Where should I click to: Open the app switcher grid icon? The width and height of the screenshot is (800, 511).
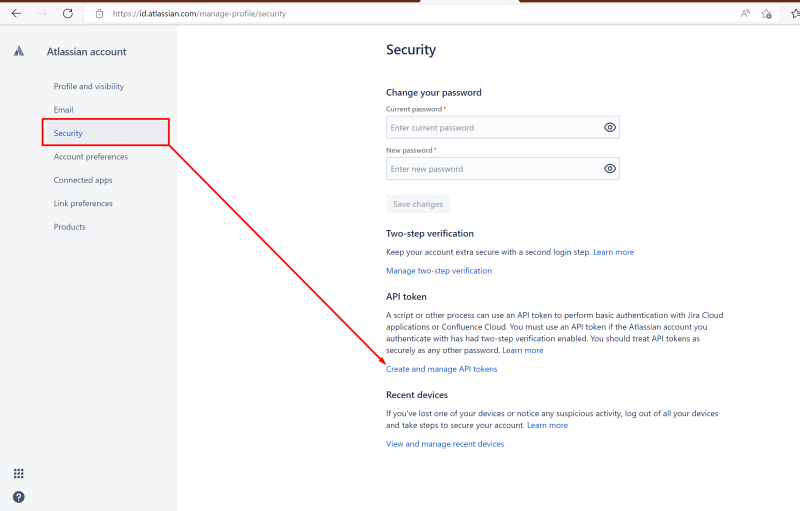pos(19,473)
